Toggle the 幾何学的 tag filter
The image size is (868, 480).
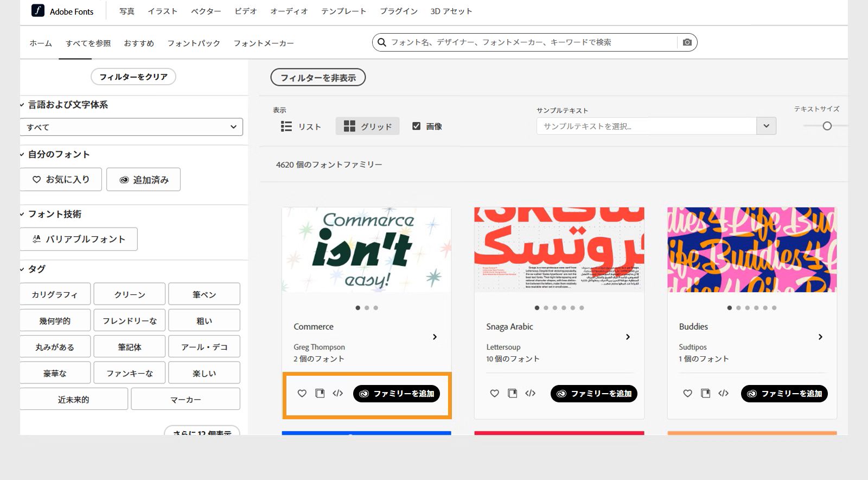[x=55, y=320]
